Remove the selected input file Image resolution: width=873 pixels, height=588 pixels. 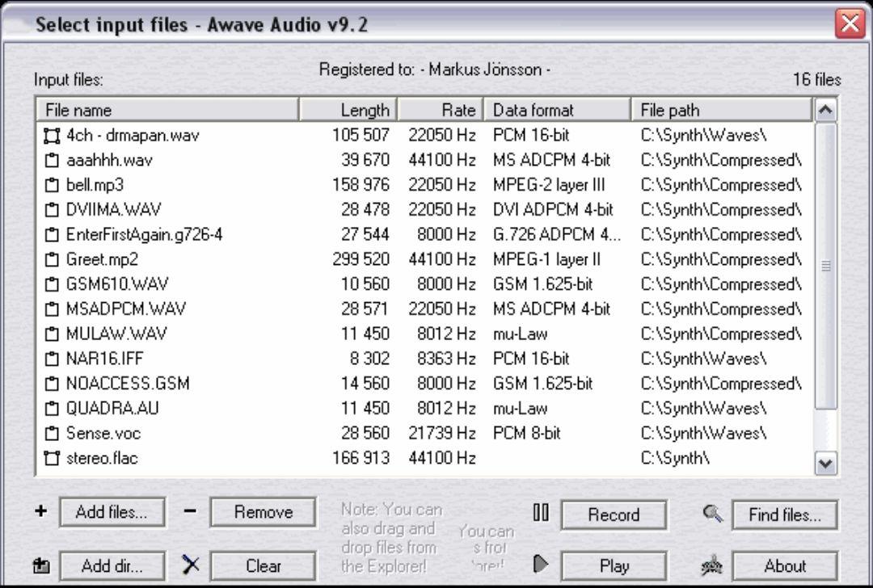pyautogui.click(x=264, y=512)
